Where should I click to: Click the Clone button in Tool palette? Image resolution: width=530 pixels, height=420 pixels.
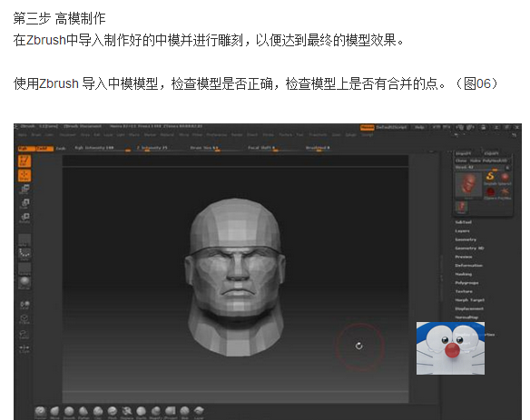(x=461, y=161)
